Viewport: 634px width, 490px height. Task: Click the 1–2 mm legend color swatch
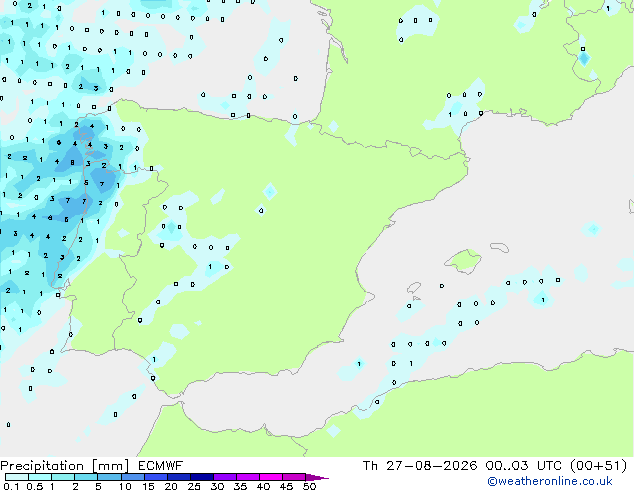pos(63,477)
